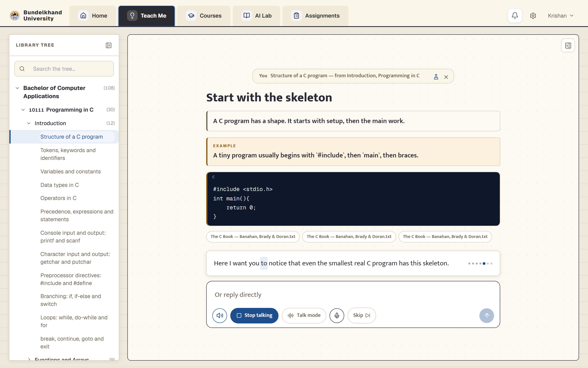Open the Krishan user dropdown
The width and height of the screenshot is (588, 368).
click(x=561, y=16)
